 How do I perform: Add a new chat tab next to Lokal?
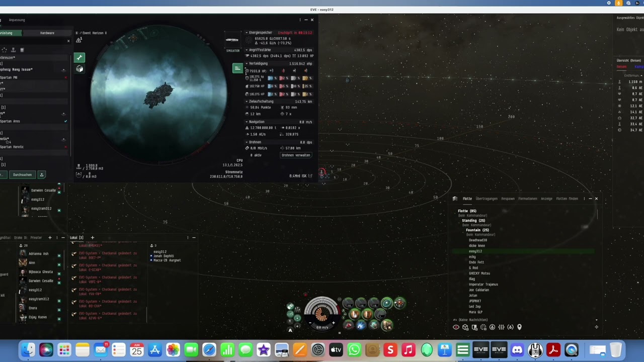pos(92,237)
